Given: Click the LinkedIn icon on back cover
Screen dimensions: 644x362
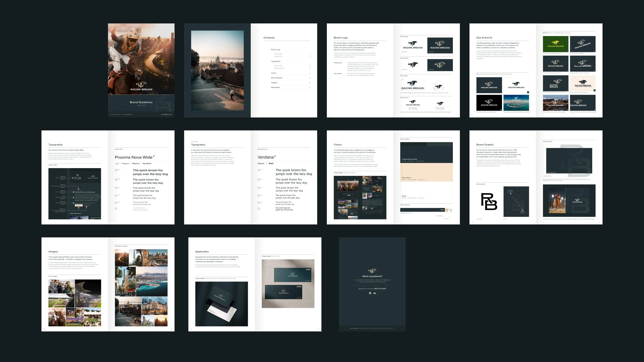Looking at the screenshot, I should [x=375, y=293].
